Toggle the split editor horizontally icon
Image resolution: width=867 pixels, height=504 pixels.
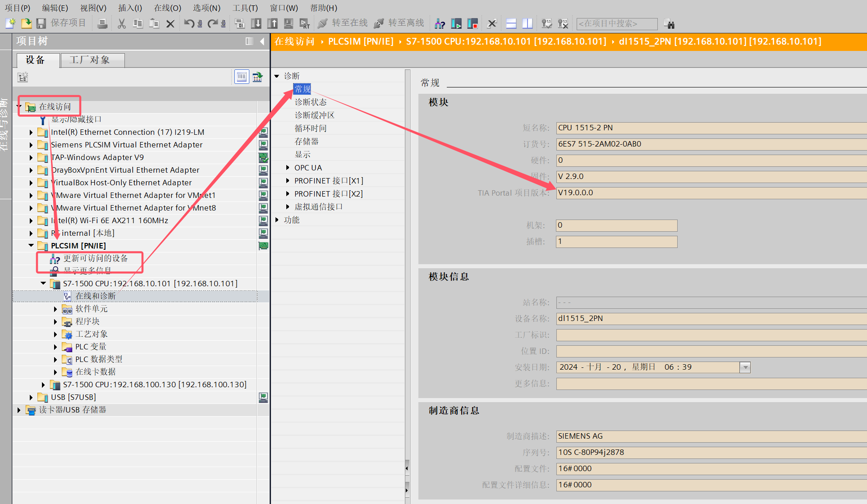pos(511,23)
